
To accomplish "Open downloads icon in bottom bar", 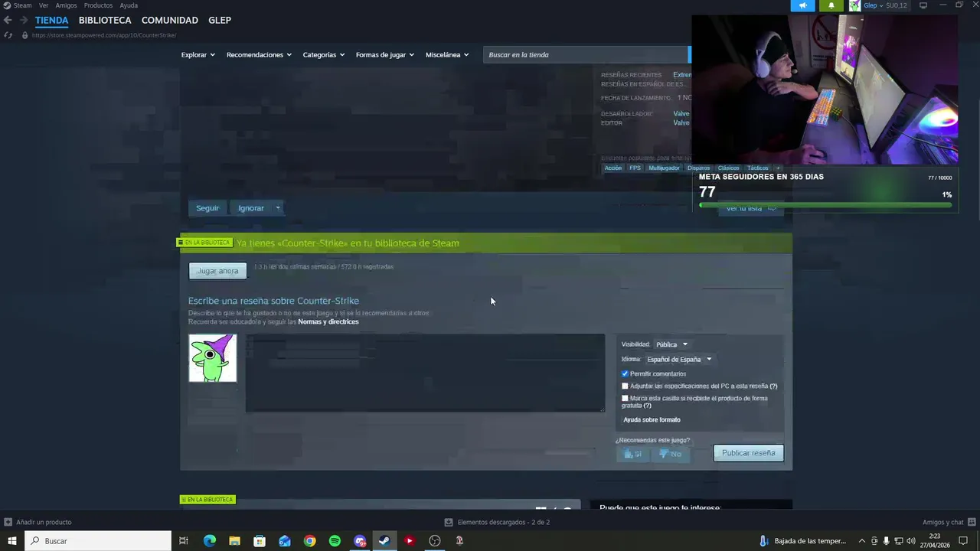I will 449,522.
